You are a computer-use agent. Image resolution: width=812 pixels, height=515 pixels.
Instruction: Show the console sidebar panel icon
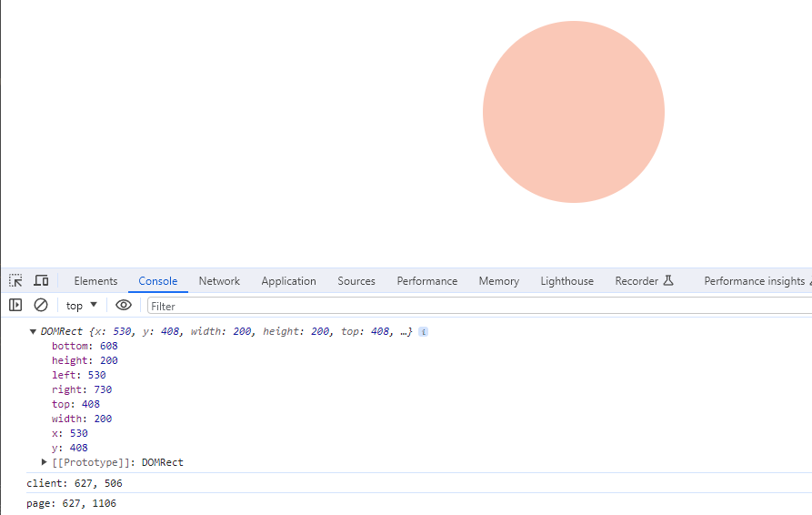pyautogui.click(x=15, y=305)
